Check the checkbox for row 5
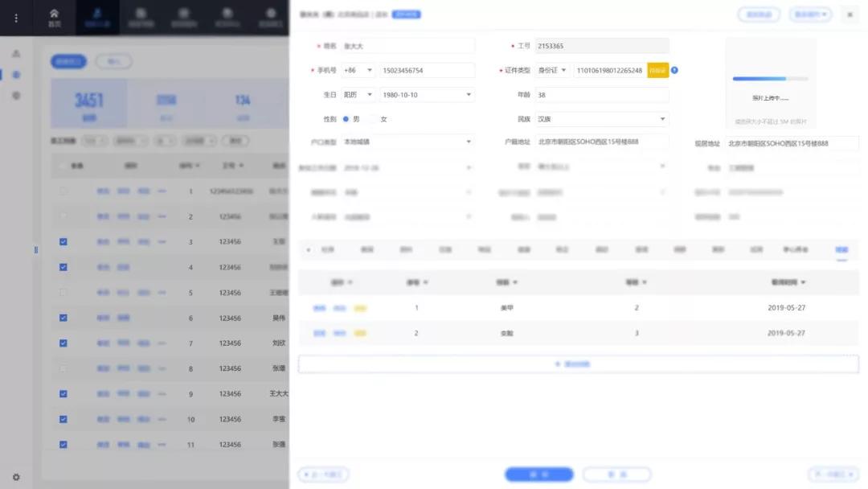This screenshot has width=868, height=489. [x=63, y=293]
